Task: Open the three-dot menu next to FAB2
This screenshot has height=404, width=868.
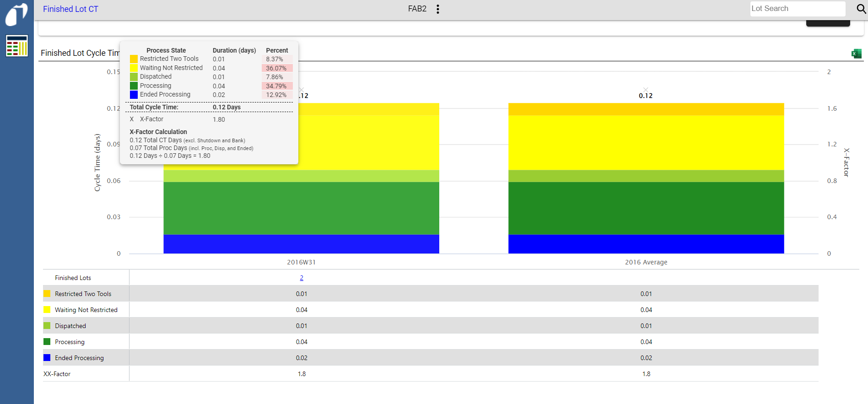Action: point(438,9)
